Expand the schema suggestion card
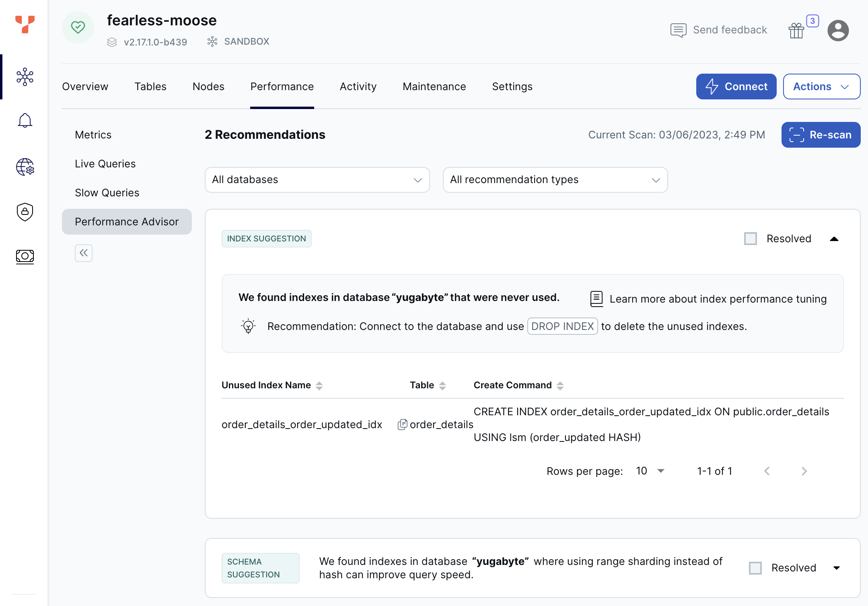 pos(836,568)
